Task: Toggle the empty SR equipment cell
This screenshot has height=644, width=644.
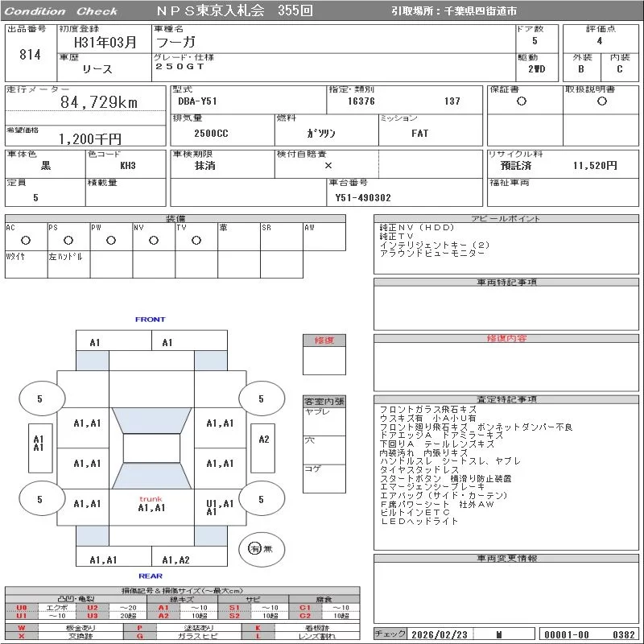Action: coord(281,240)
